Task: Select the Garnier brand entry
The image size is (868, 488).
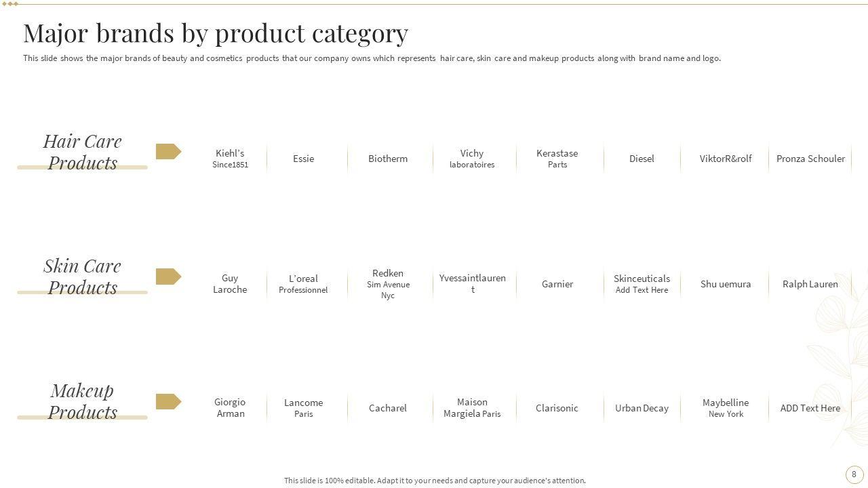Action: 557,284
